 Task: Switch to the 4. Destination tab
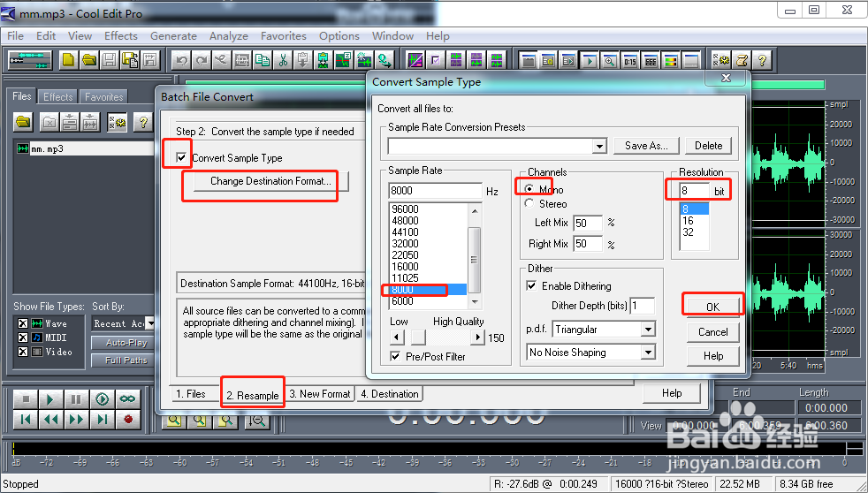[x=389, y=394]
